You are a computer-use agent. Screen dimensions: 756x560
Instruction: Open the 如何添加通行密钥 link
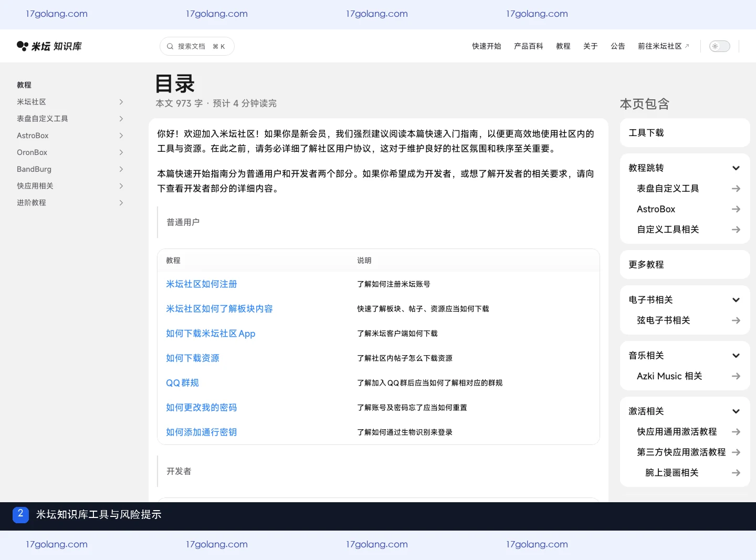[x=202, y=432]
